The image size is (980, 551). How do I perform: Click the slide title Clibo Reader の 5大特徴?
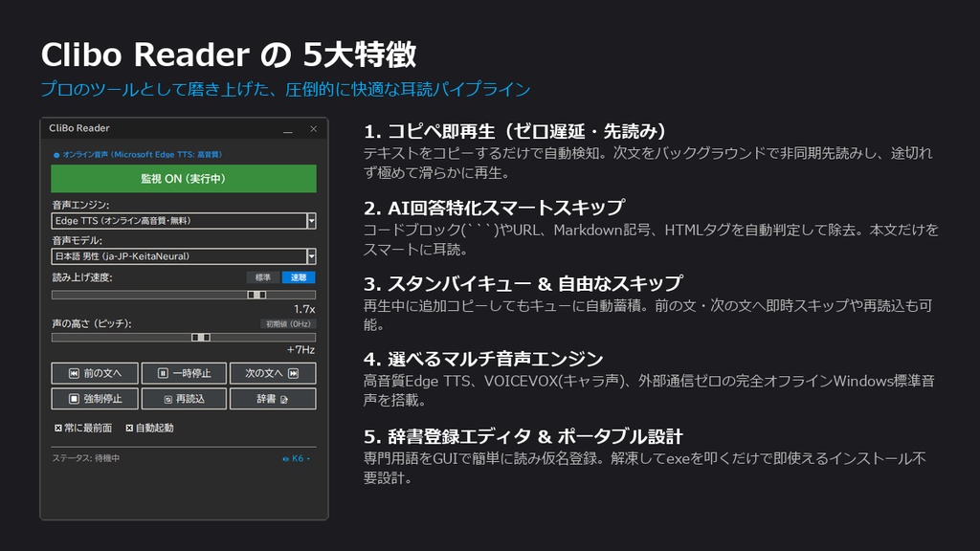[x=229, y=55]
